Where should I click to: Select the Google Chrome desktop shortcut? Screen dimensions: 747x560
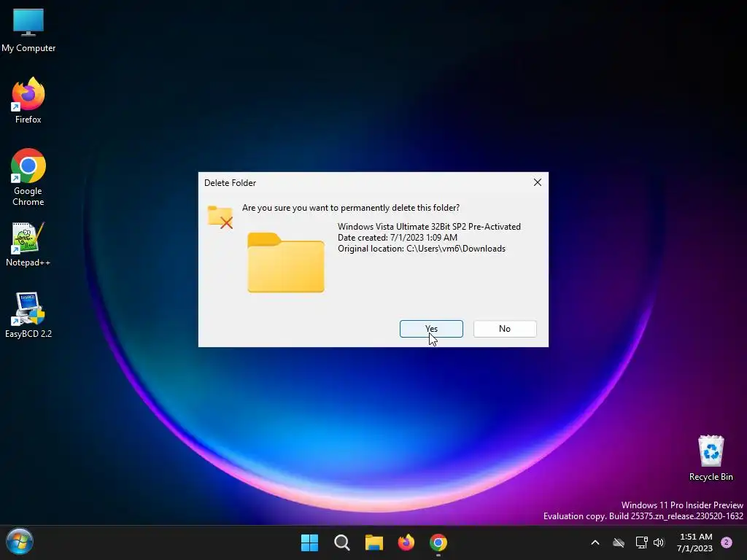tap(28, 177)
